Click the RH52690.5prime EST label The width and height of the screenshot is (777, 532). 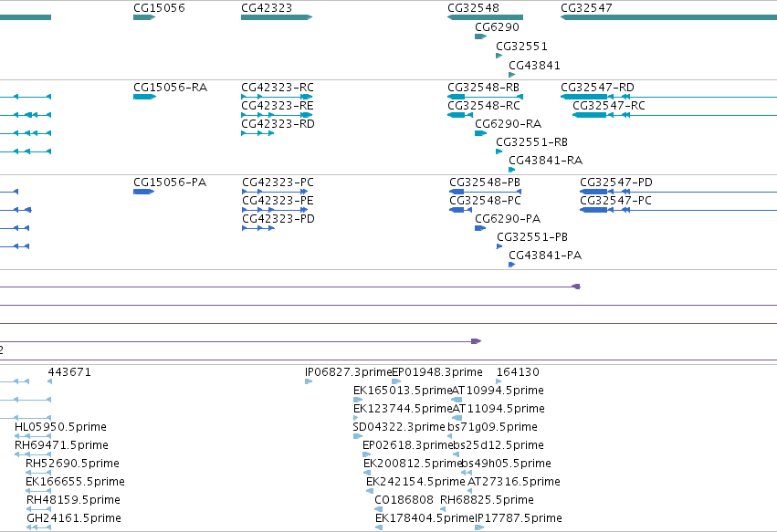tap(72, 464)
